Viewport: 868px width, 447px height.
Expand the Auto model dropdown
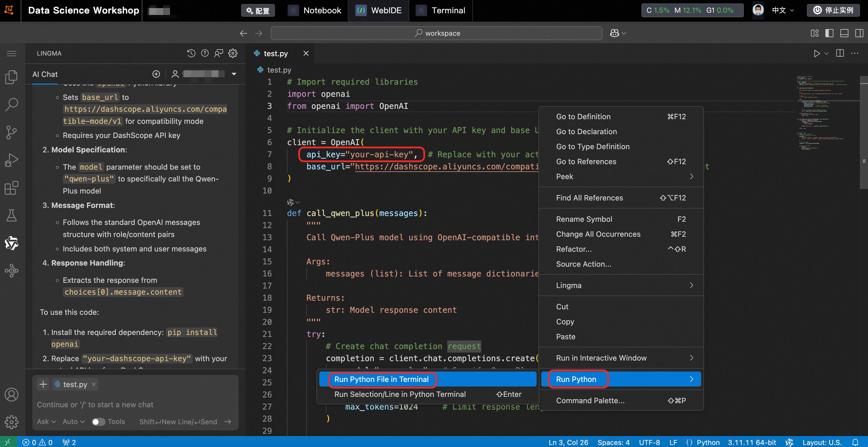(x=73, y=422)
